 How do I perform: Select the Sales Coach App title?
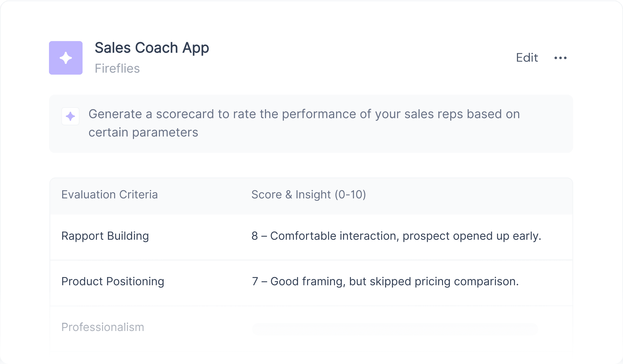[152, 48]
